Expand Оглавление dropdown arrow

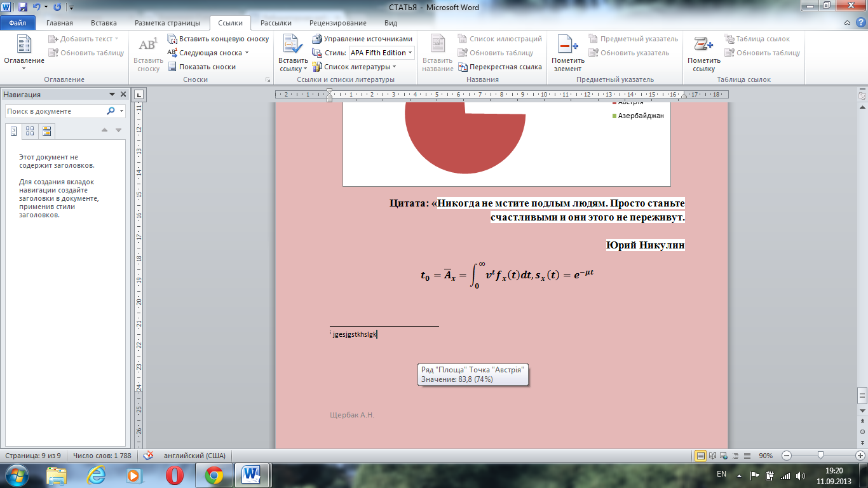pyautogui.click(x=24, y=69)
